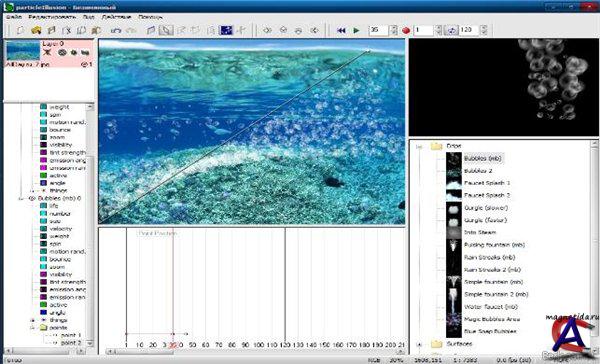Screen dimensions: 600x364
Task: Select Gurgle (faster) in the library
Action: coord(485,220)
